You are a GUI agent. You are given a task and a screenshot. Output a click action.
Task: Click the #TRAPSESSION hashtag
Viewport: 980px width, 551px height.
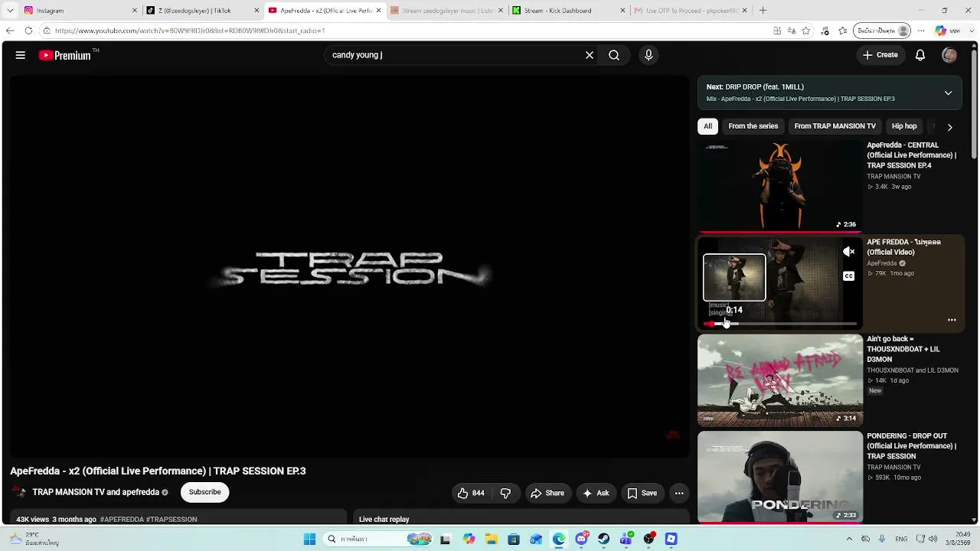[x=171, y=520]
